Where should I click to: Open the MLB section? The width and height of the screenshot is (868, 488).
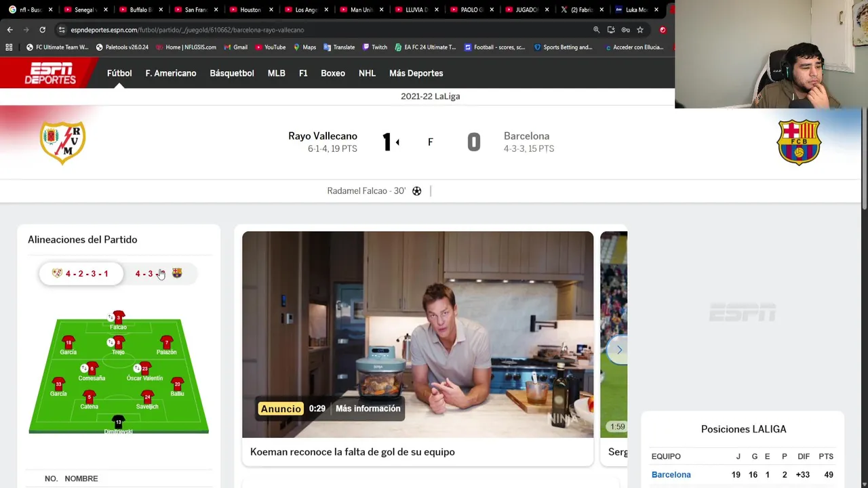point(277,73)
